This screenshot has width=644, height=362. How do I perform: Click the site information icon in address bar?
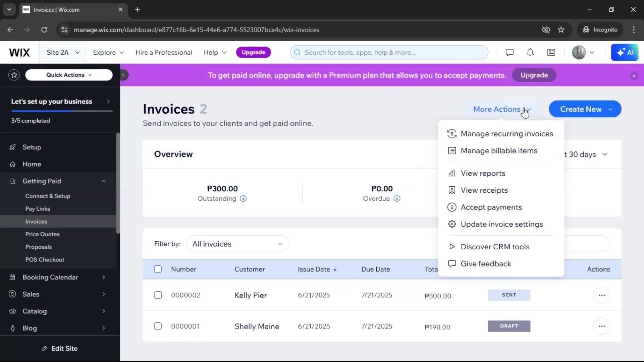(64, 30)
